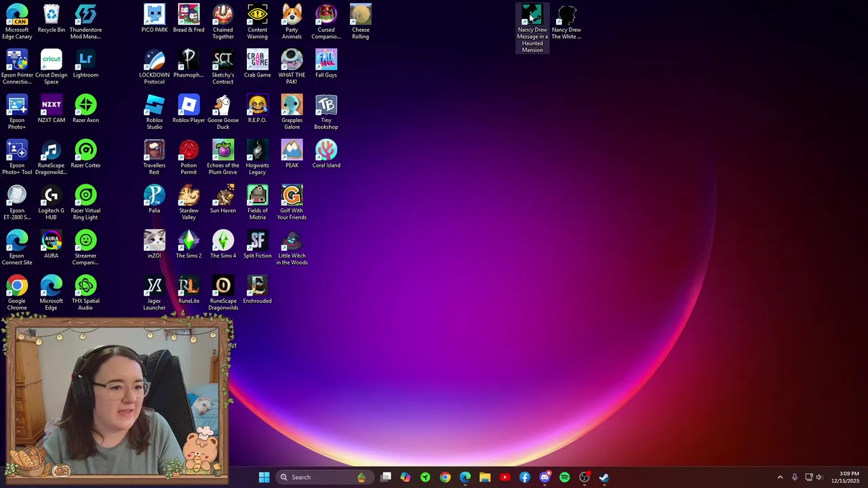
Task: Launch Copilot from the taskbar
Action: click(x=406, y=477)
